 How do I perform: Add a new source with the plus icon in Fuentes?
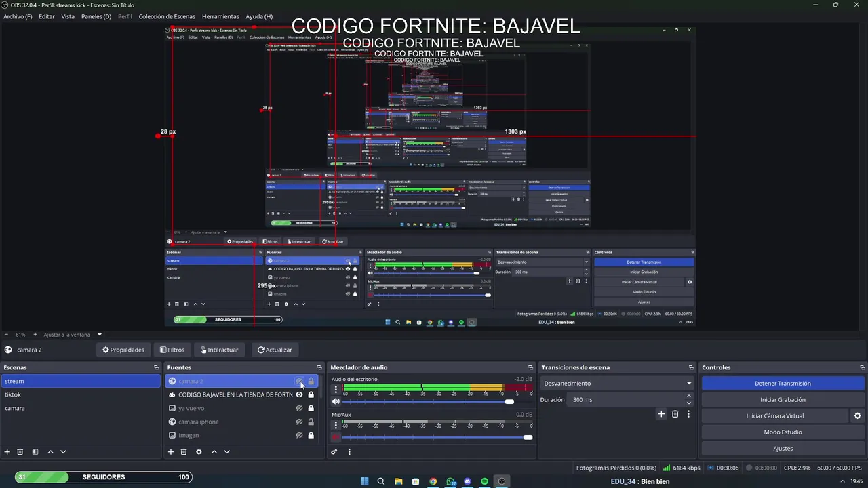pos(171,452)
